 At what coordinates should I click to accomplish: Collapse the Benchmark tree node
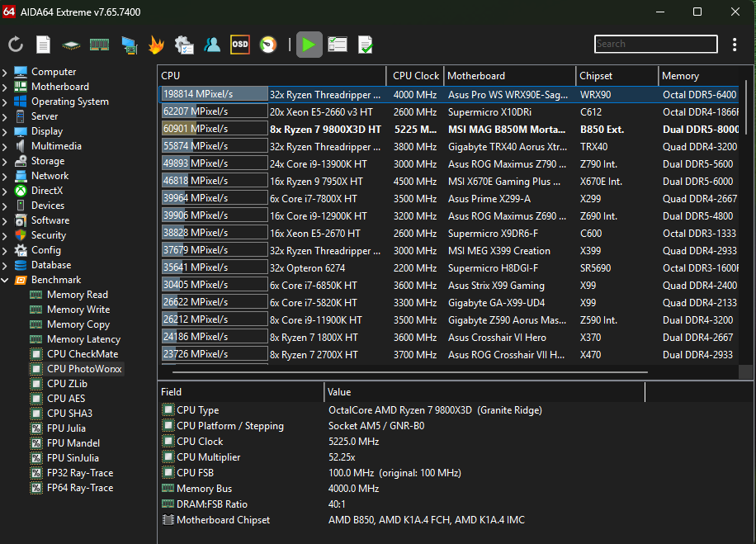click(x=5, y=280)
